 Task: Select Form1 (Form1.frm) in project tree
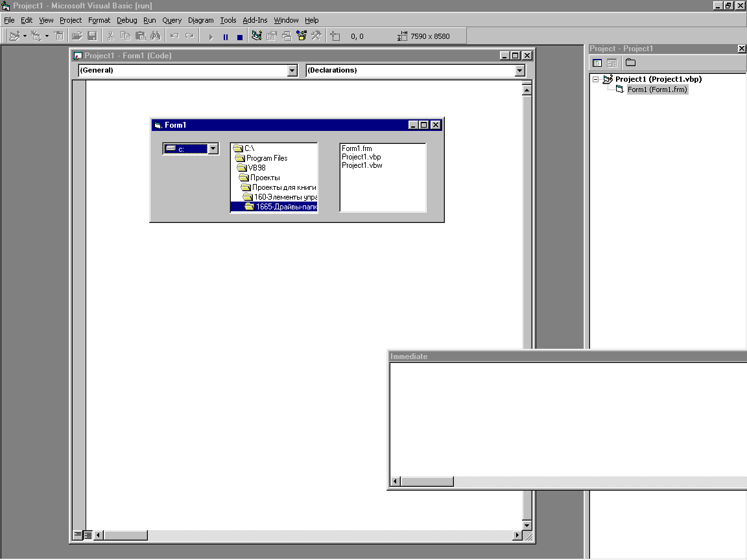pos(657,89)
